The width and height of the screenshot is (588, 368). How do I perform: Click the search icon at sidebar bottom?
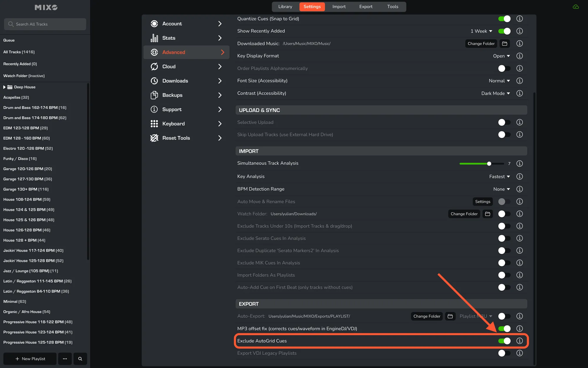tap(80, 359)
